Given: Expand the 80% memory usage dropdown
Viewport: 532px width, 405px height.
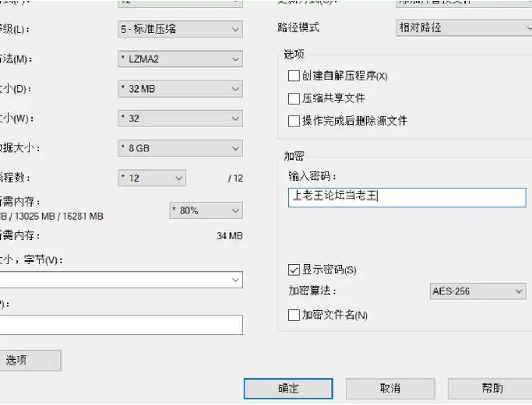Looking at the screenshot, I should (206, 211).
